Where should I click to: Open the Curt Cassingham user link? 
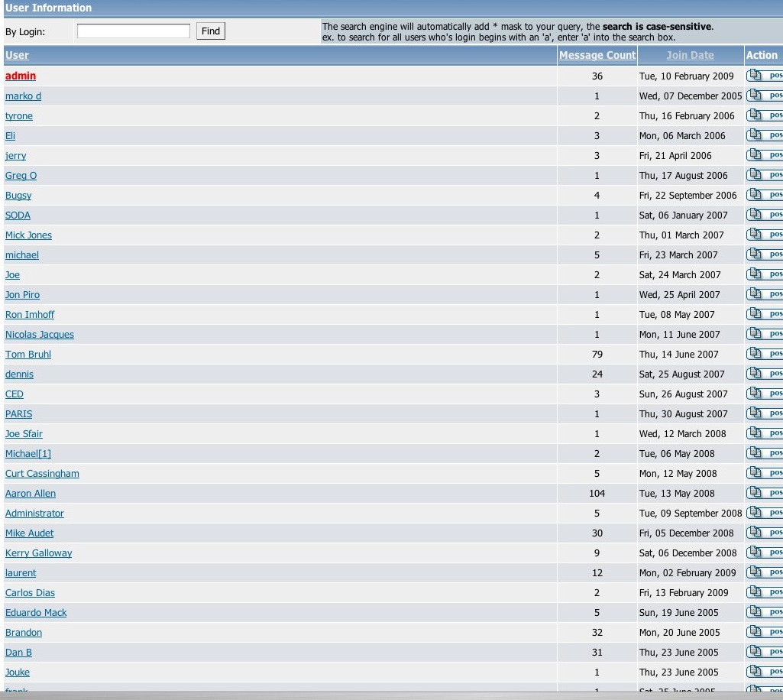tap(42, 474)
